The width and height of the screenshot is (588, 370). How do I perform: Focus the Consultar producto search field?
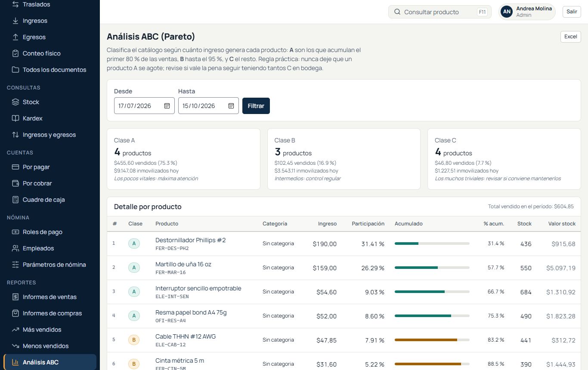440,12
